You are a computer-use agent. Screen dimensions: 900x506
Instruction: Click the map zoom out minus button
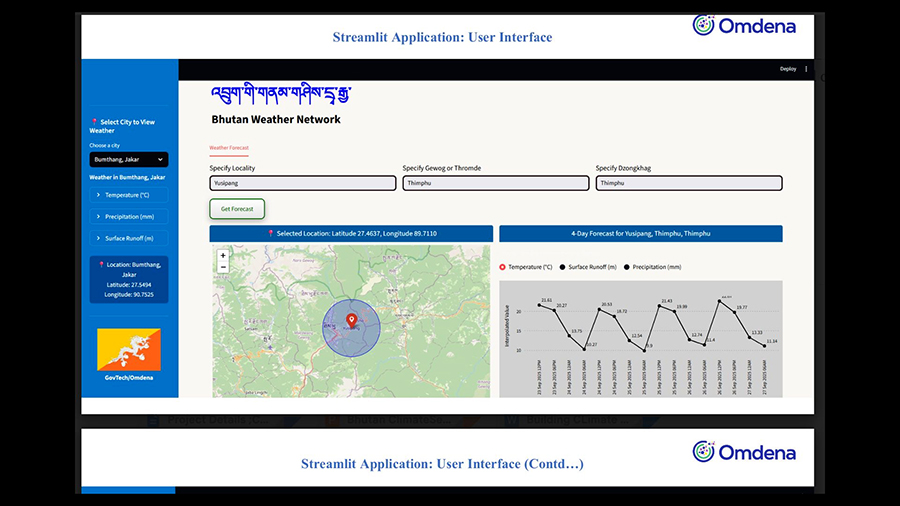(x=223, y=267)
